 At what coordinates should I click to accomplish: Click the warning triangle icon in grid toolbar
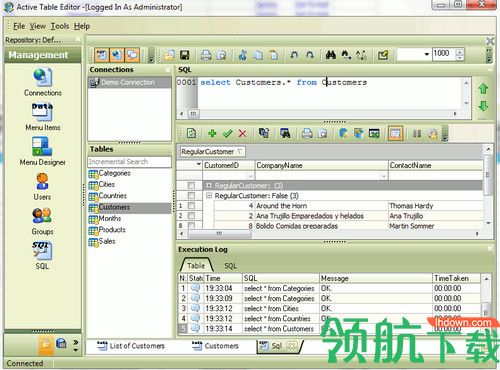(x=433, y=134)
